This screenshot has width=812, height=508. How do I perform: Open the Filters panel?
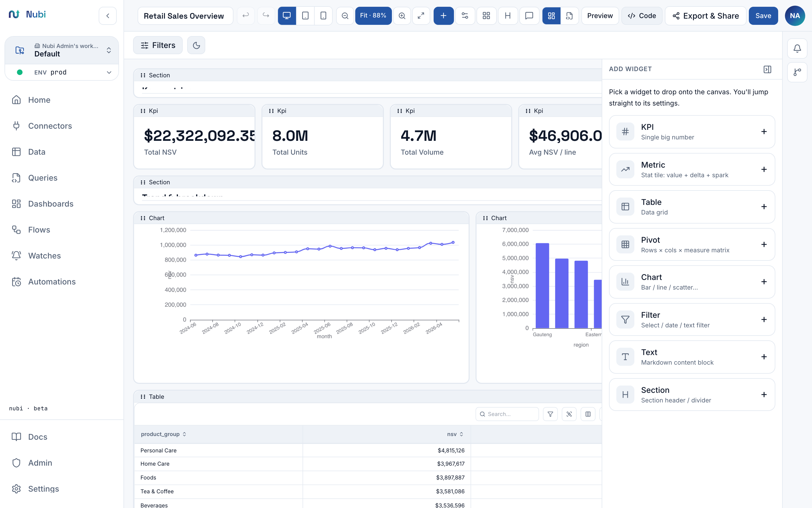[x=158, y=45]
